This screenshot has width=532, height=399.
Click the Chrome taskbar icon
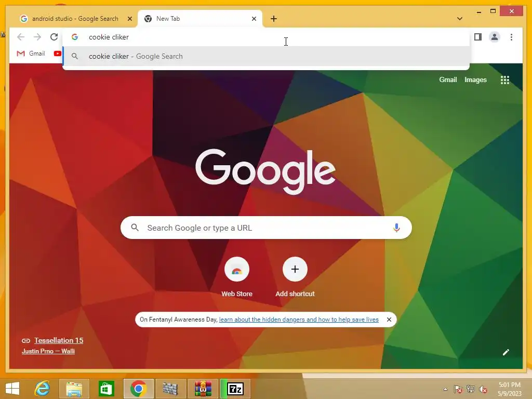click(x=138, y=389)
